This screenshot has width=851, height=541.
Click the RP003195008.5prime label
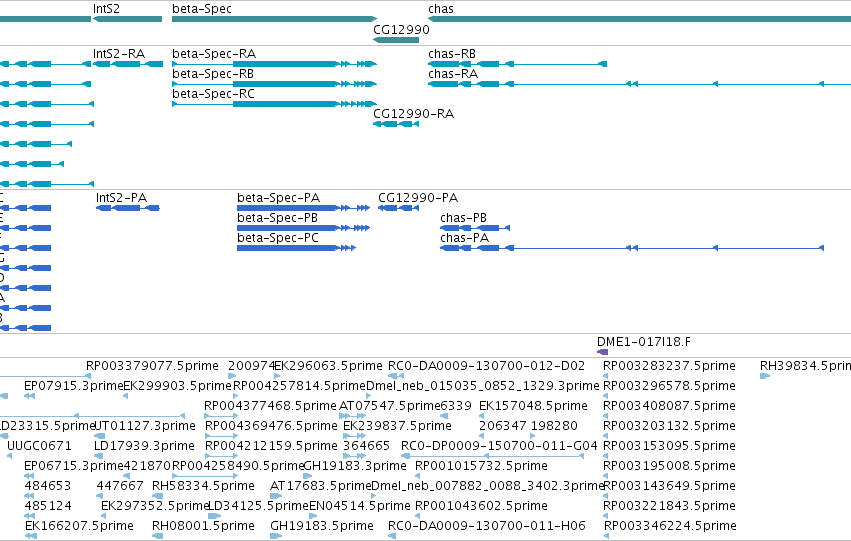coord(670,466)
